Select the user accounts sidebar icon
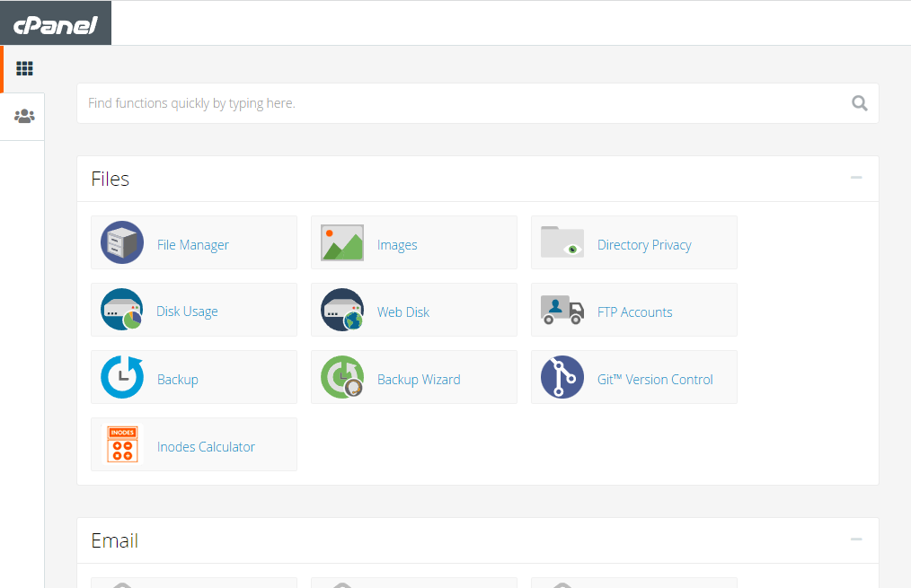The width and height of the screenshot is (911, 588). pyautogui.click(x=24, y=116)
